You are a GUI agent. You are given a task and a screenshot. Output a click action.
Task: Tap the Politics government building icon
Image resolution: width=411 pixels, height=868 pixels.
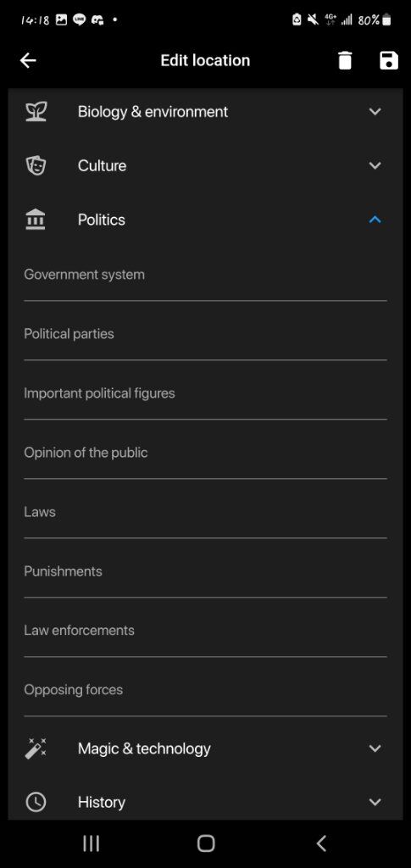(36, 220)
